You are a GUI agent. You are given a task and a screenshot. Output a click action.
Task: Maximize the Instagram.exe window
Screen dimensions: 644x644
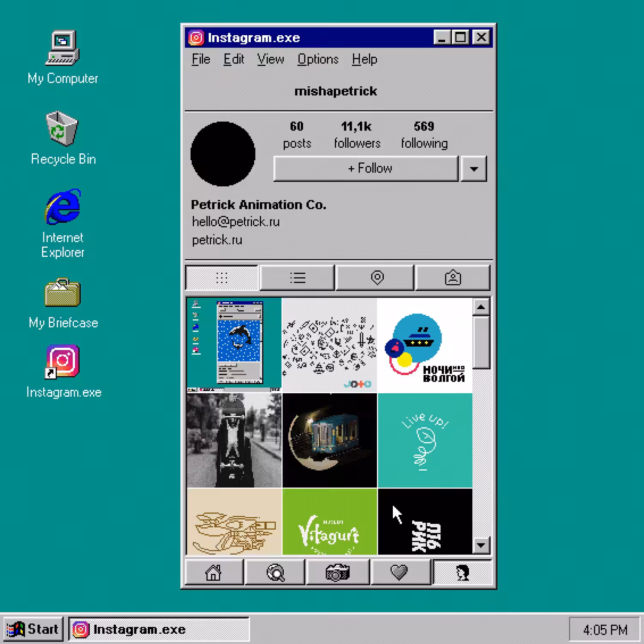coord(461,38)
